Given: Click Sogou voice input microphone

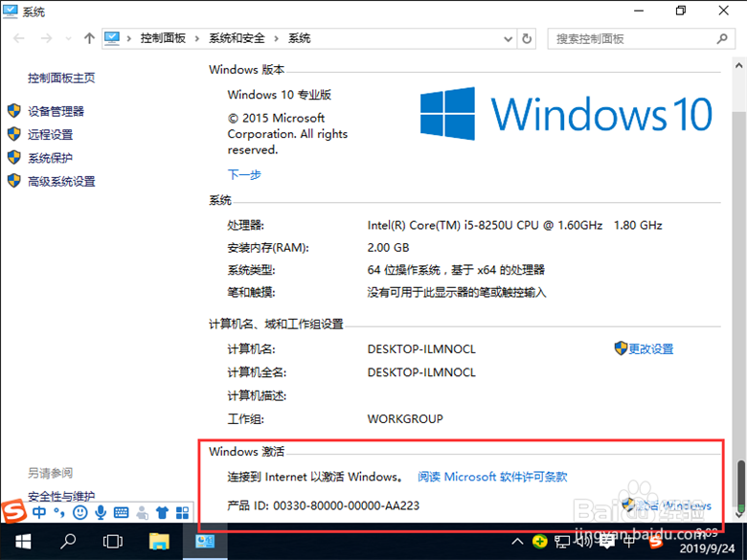Looking at the screenshot, I should (x=101, y=512).
